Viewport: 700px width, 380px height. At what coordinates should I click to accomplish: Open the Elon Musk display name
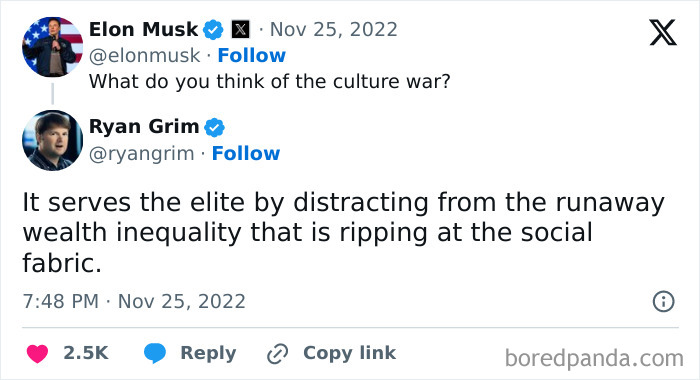pos(143,29)
